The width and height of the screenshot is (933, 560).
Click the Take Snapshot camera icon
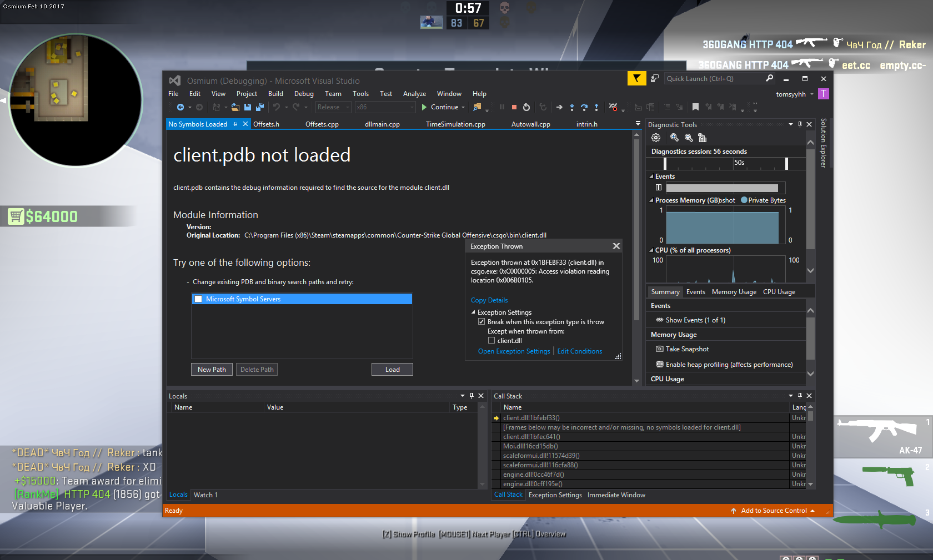click(x=660, y=349)
